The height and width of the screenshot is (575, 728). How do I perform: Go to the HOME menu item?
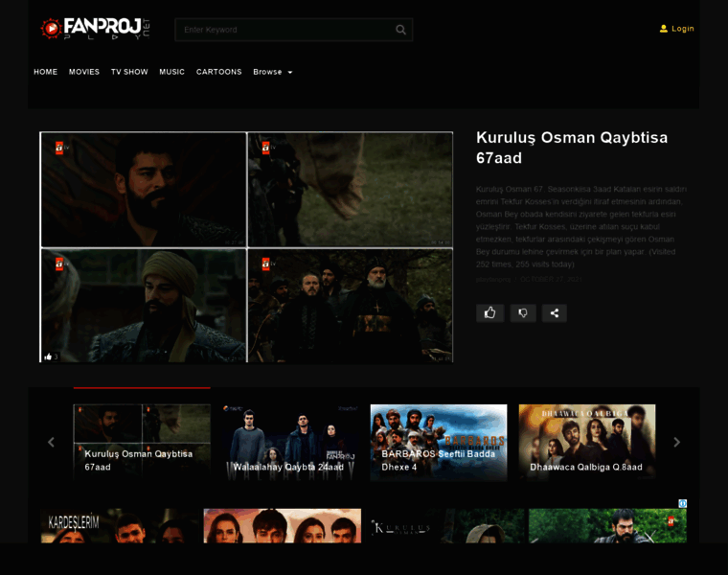(46, 72)
